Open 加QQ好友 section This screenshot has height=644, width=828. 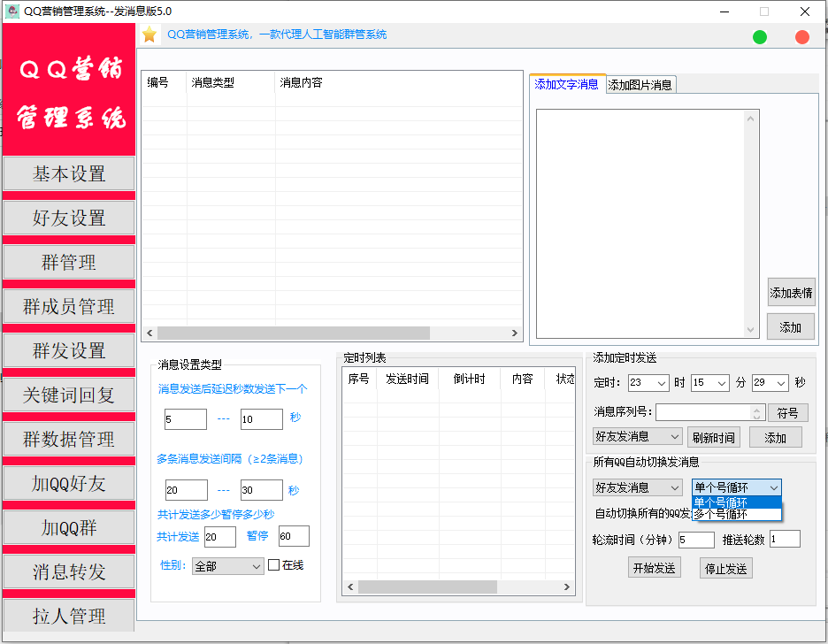[69, 484]
